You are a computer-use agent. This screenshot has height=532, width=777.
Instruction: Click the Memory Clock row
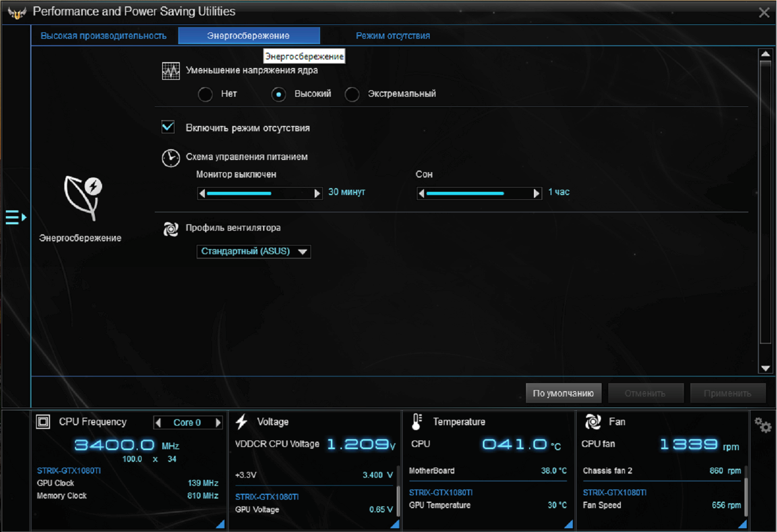click(x=128, y=496)
